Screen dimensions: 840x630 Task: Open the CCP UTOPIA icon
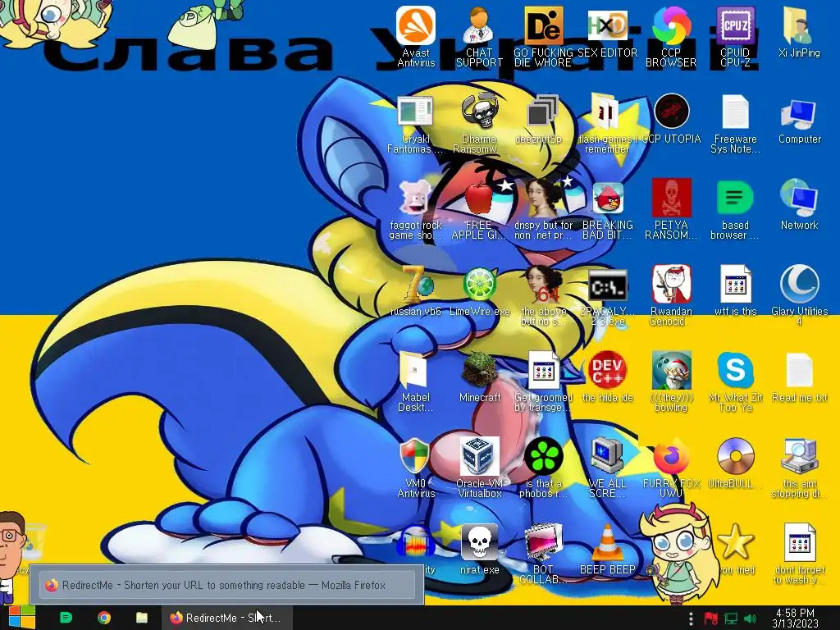pyautogui.click(x=671, y=112)
